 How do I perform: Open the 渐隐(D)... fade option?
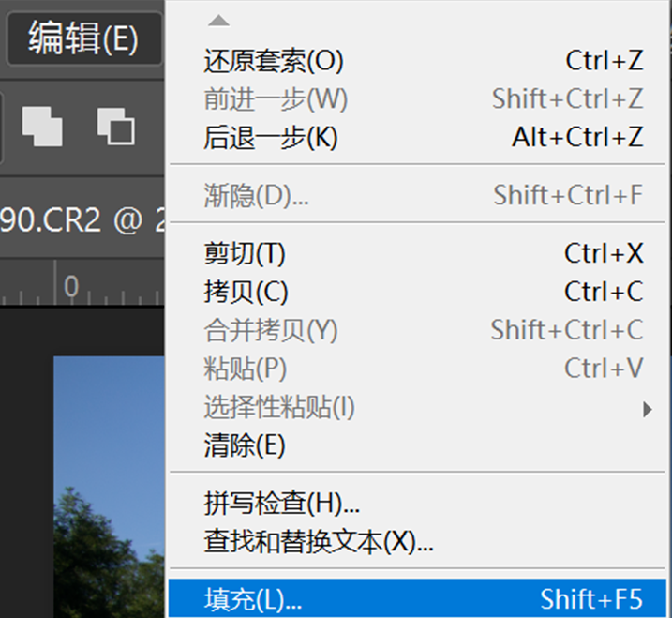(x=256, y=195)
